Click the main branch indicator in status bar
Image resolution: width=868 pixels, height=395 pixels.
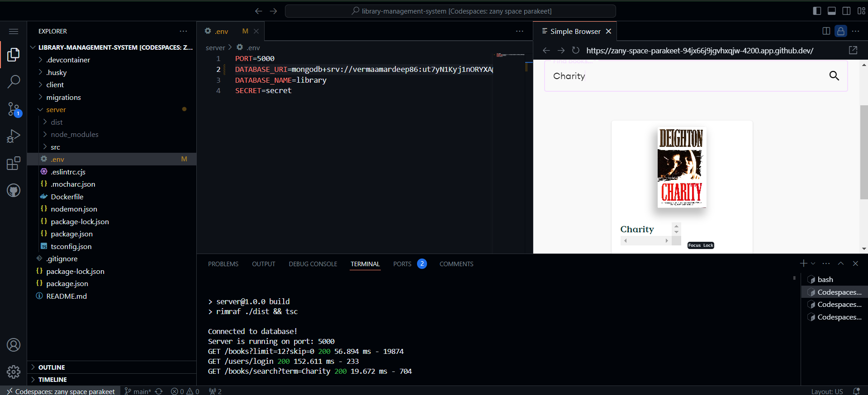tap(138, 391)
